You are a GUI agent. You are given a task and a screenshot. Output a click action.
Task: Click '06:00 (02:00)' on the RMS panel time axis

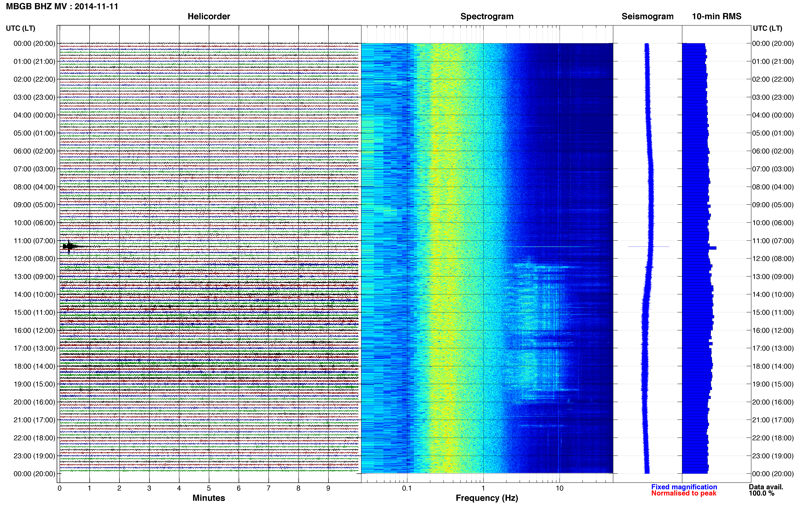(773, 151)
